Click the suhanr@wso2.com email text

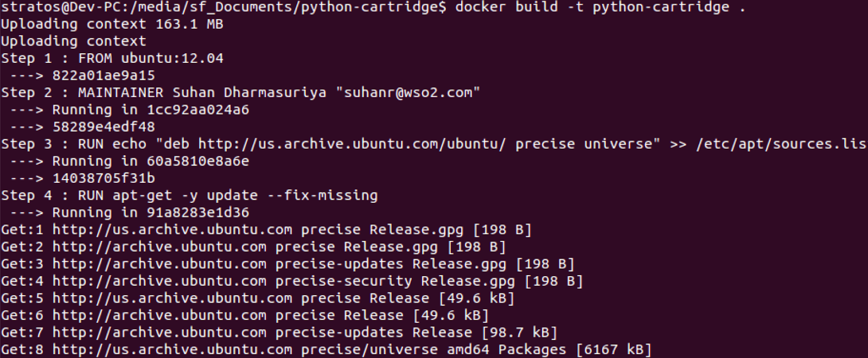point(408,93)
